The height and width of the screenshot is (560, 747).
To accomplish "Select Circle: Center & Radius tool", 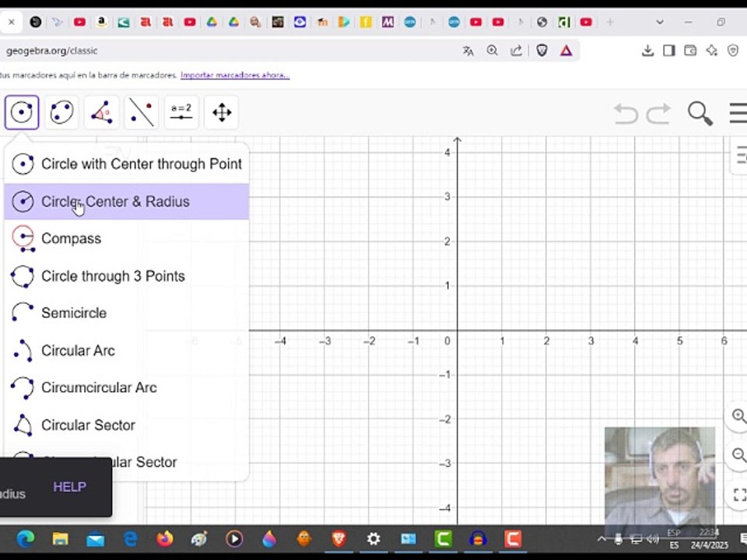I will tap(126, 201).
